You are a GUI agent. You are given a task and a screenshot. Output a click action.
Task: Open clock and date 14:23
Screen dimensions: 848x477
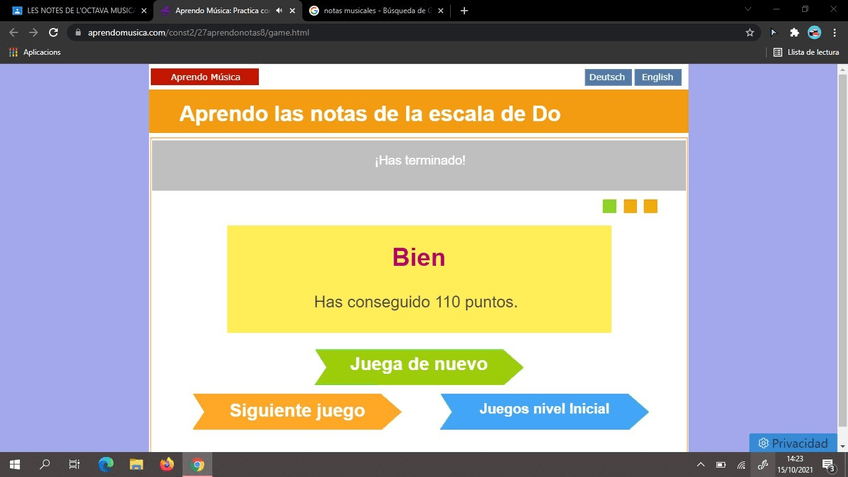(794, 465)
